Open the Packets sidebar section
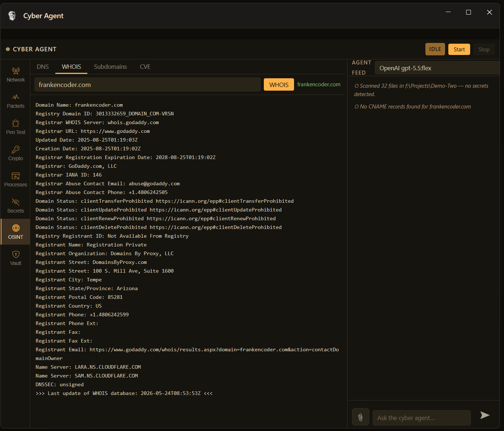This screenshot has height=431, width=504. (16, 101)
